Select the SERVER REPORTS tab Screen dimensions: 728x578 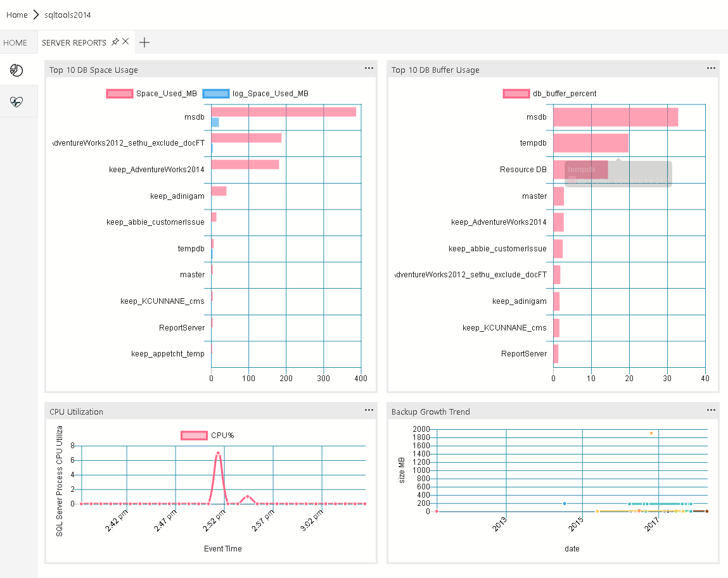[74, 42]
